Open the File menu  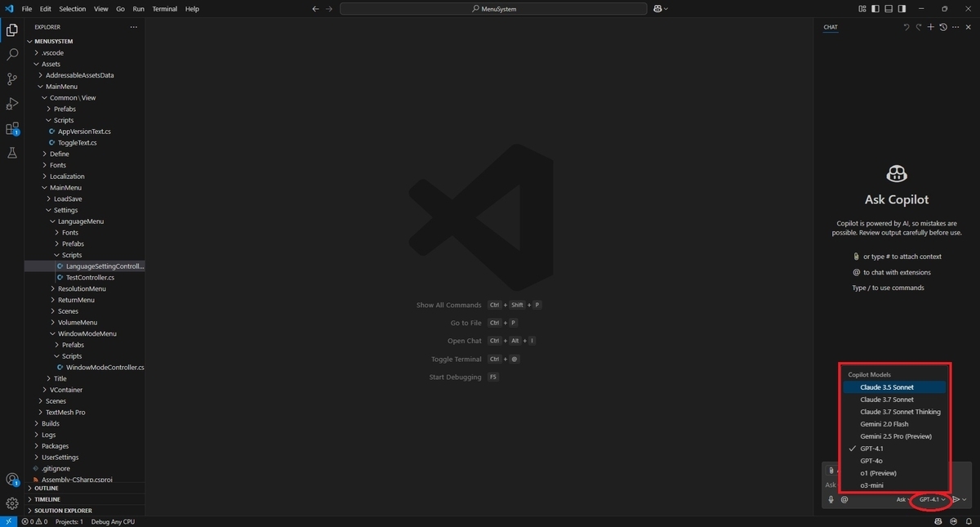pos(27,9)
